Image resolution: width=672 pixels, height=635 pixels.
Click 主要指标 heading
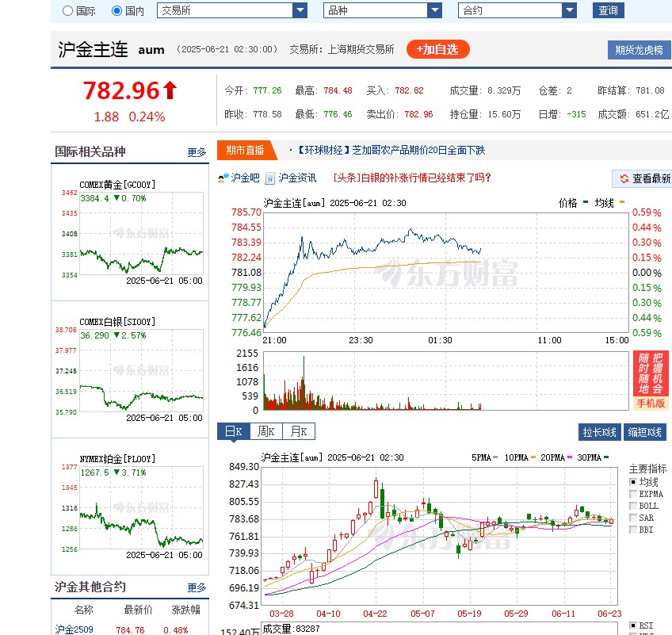(647, 469)
